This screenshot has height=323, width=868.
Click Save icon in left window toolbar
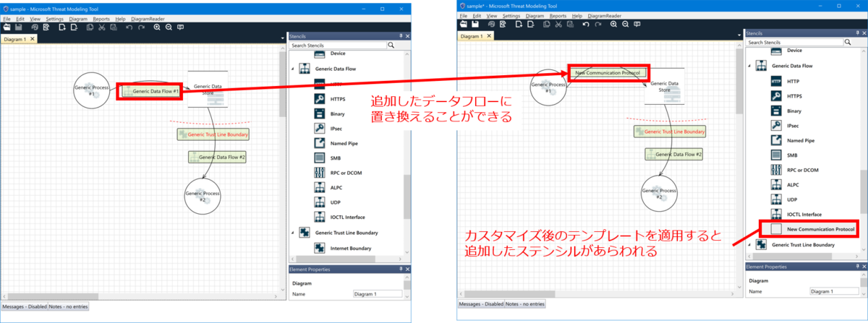point(19,27)
